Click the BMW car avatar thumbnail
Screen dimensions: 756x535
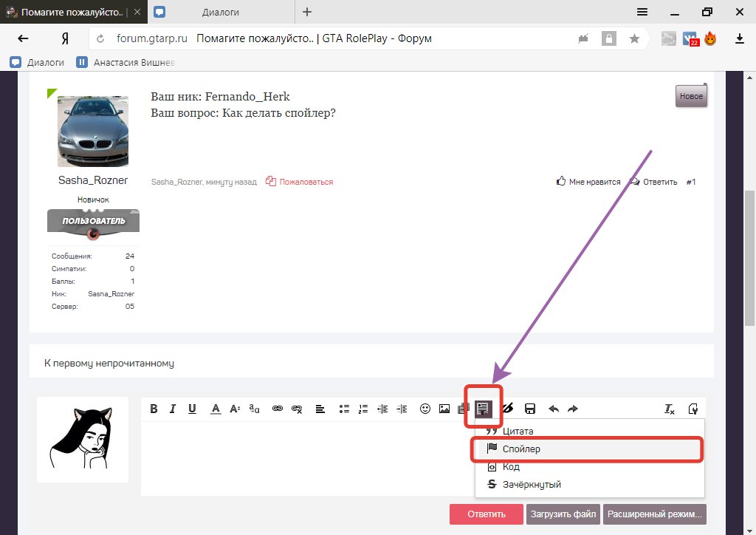(93, 132)
